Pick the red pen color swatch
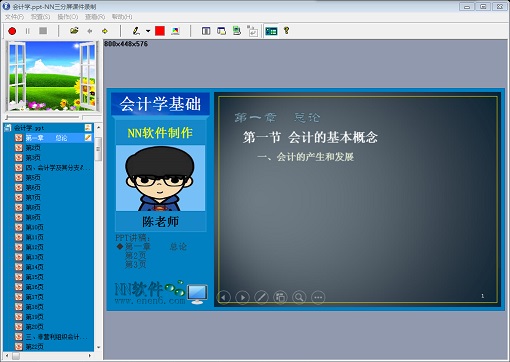 tap(160, 31)
